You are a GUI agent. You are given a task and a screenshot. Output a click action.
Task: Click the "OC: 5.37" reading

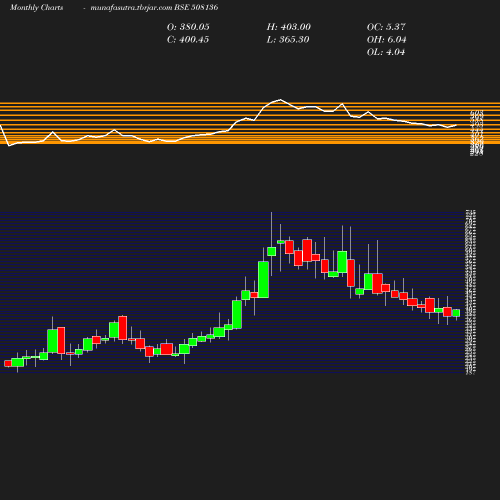tap(386, 27)
